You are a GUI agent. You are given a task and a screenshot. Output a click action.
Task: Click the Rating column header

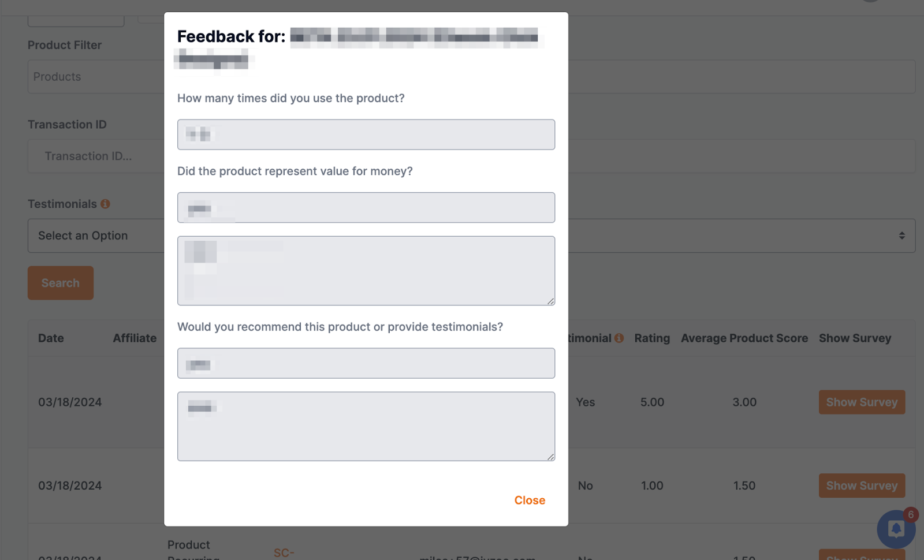tap(652, 338)
